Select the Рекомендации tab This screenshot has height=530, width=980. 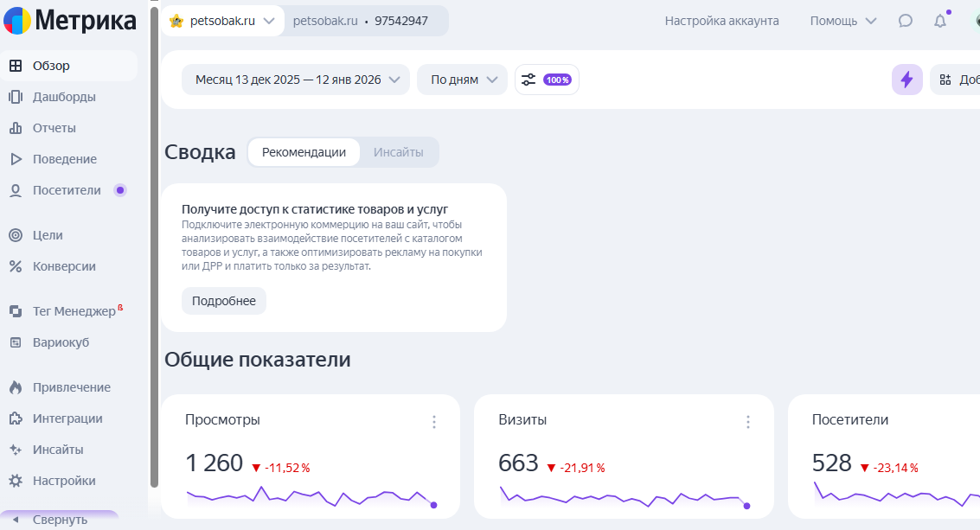tap(304, 152)
